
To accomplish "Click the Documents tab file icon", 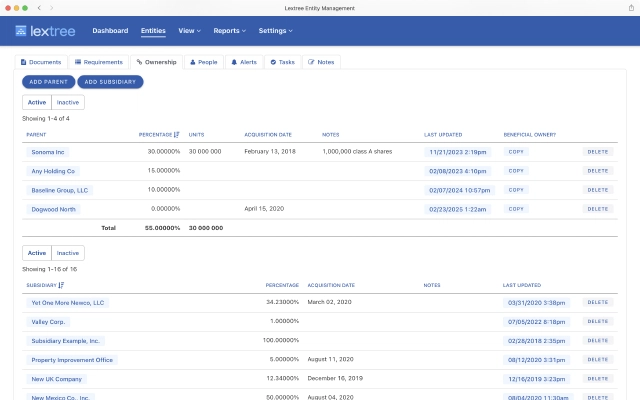I will pyautogui.click(x=23, y=62).
